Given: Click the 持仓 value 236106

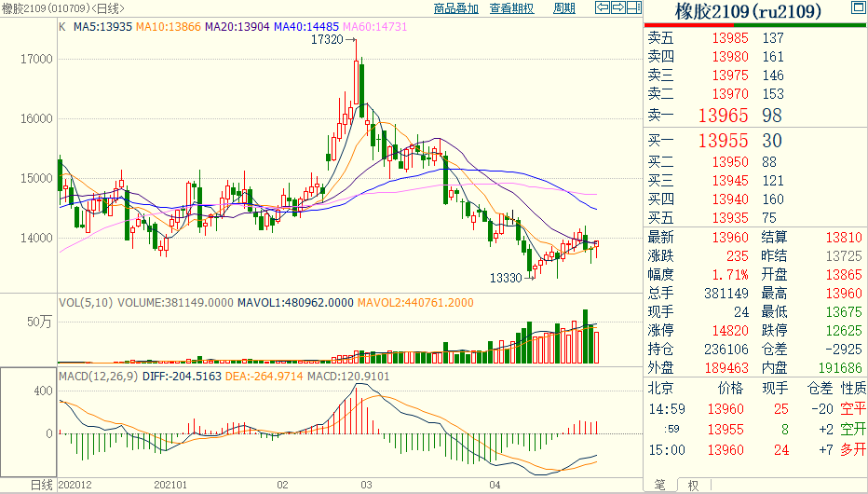Looking at the screenshot, I should pyautogui.click(x=726, y=350).
